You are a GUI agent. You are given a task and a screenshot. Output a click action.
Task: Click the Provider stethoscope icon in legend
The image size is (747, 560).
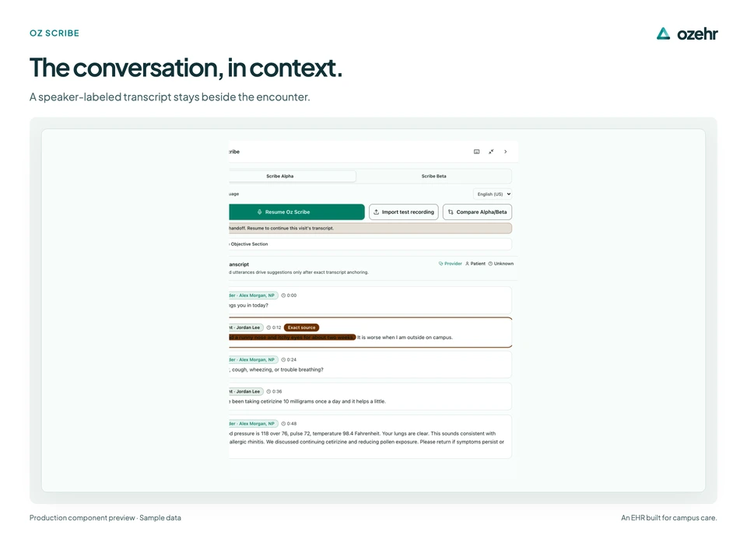pos(440,264)
